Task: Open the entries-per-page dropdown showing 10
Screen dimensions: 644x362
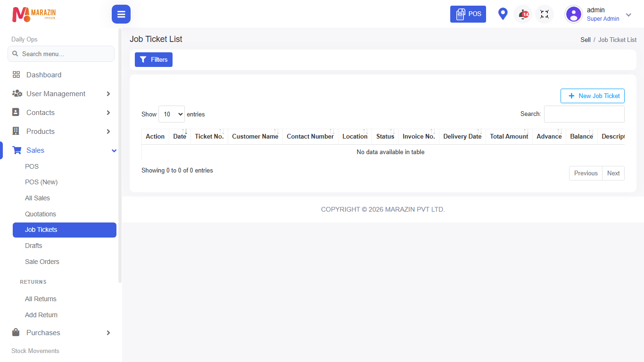Action: click(x=172, y=114)
